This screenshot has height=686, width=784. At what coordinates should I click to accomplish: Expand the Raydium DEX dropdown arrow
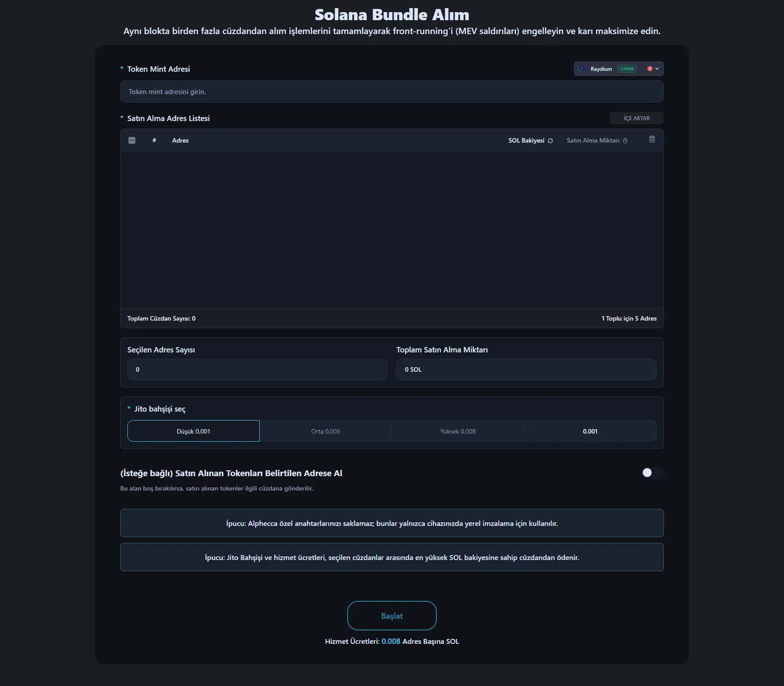click(657, 69)
